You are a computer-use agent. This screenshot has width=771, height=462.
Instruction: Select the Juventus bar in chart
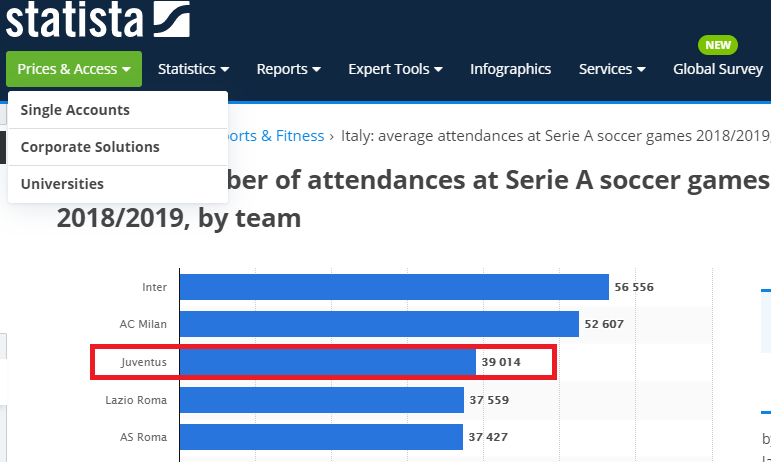click(x=327, y=361)
